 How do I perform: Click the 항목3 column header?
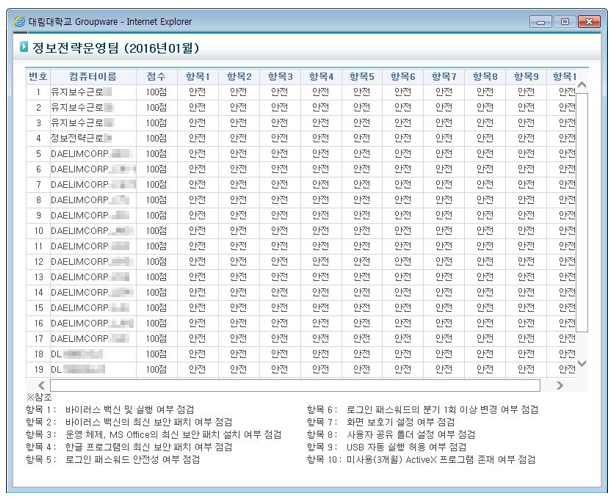280,76
